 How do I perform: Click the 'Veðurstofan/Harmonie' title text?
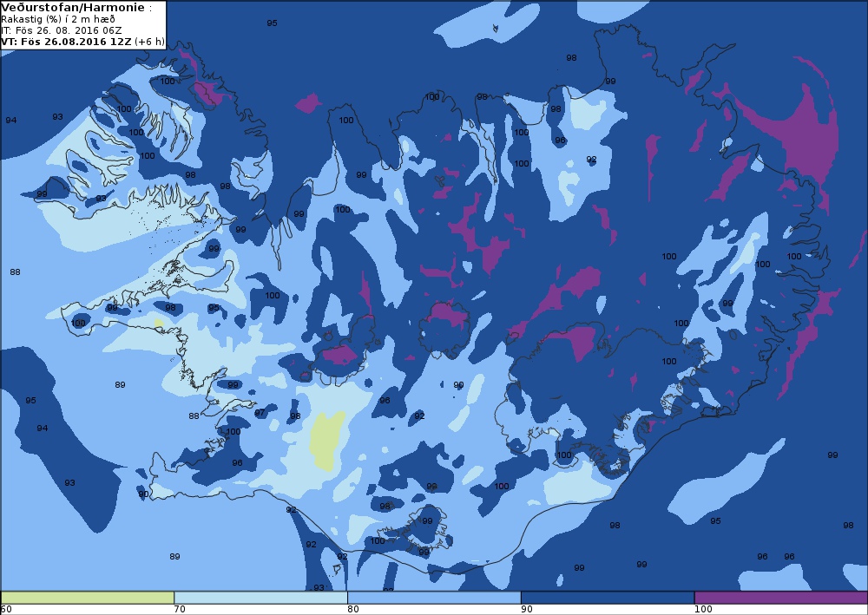tap(73, 8)
